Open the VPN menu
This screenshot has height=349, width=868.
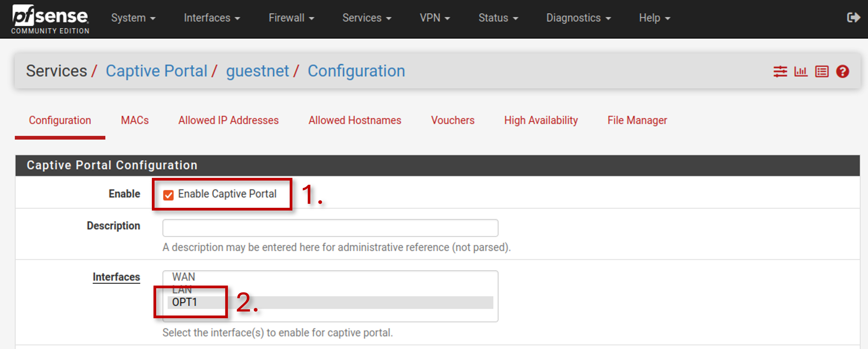pyautogui.click(x=435, y=18)
